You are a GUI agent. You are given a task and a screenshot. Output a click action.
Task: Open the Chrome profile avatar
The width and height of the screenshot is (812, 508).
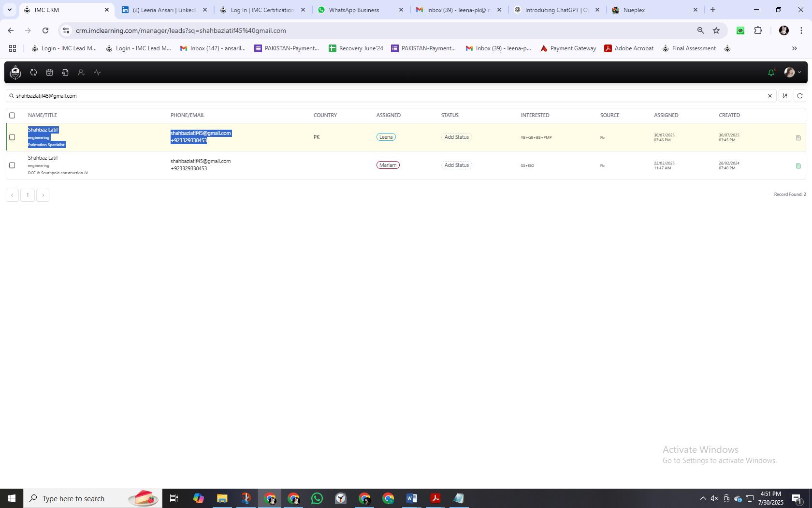[x=784, y=30]
